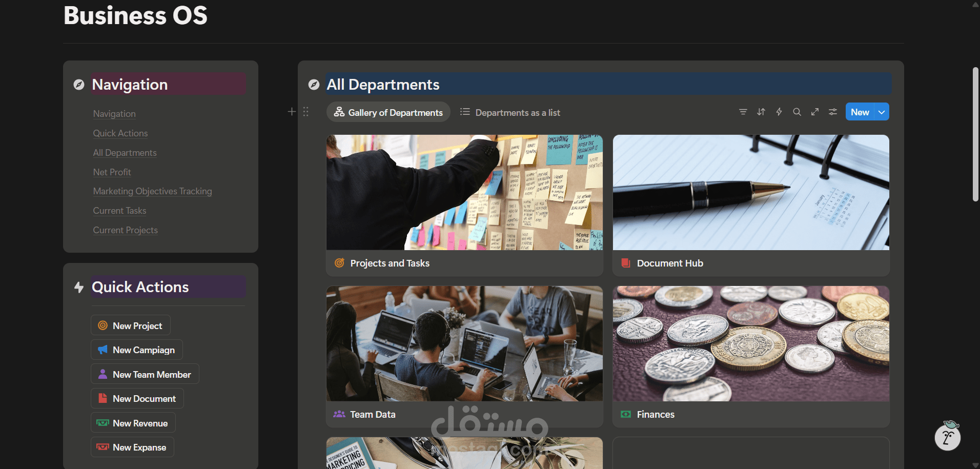Open the marketing book cover image card

(464, 453)
